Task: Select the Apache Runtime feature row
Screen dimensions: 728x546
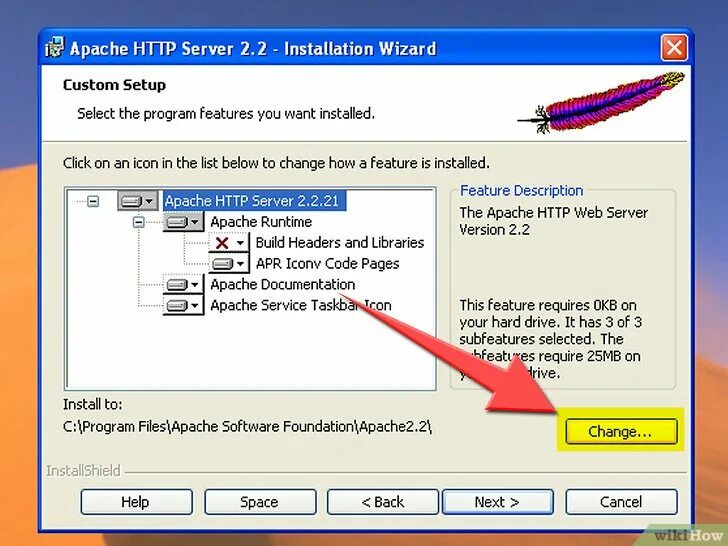Action: point(261,222)
